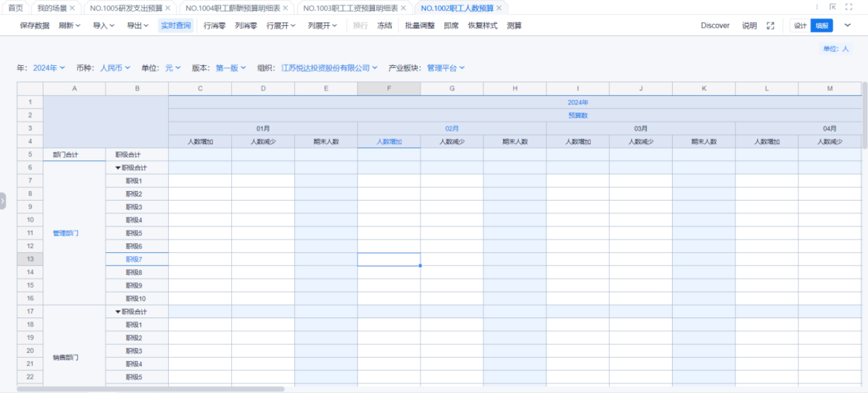The width and height of the screenshot is (868, 393).
Task: Switch to the NO.1003职工工资预算明细表 tab
Action: coord(350,8)
